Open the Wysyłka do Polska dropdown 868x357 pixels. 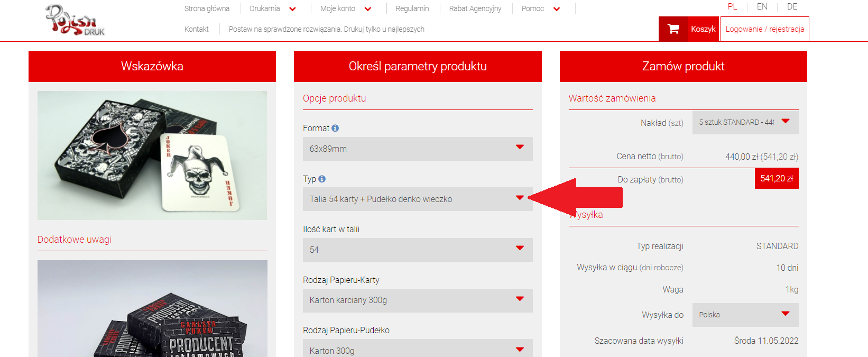pyautogui.click(x=745, y=315)
